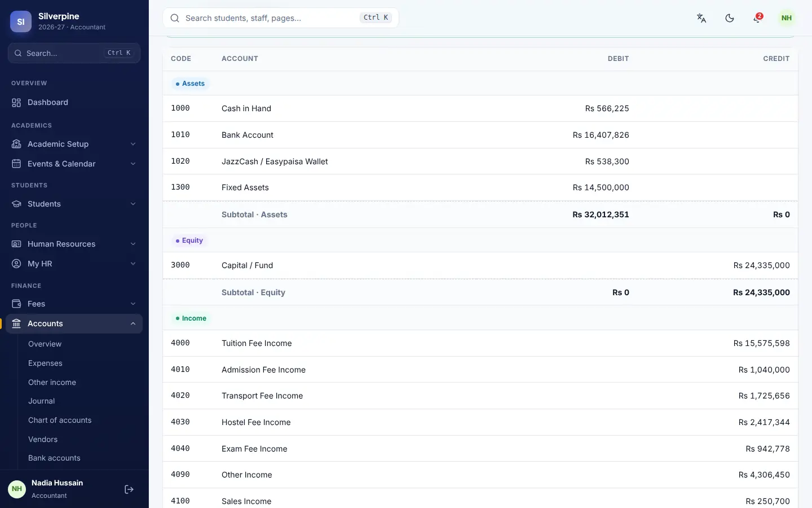
Task: Click the Tuition Fee Income row
Action: 480,343
